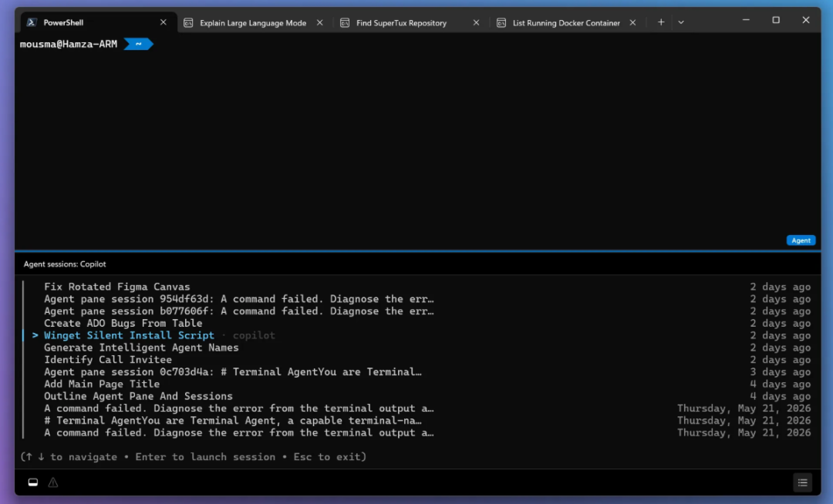Screen dimensions: 833x504
Task: Open the Explain Large Language Mode tab
Action: [x=253, y=23]
